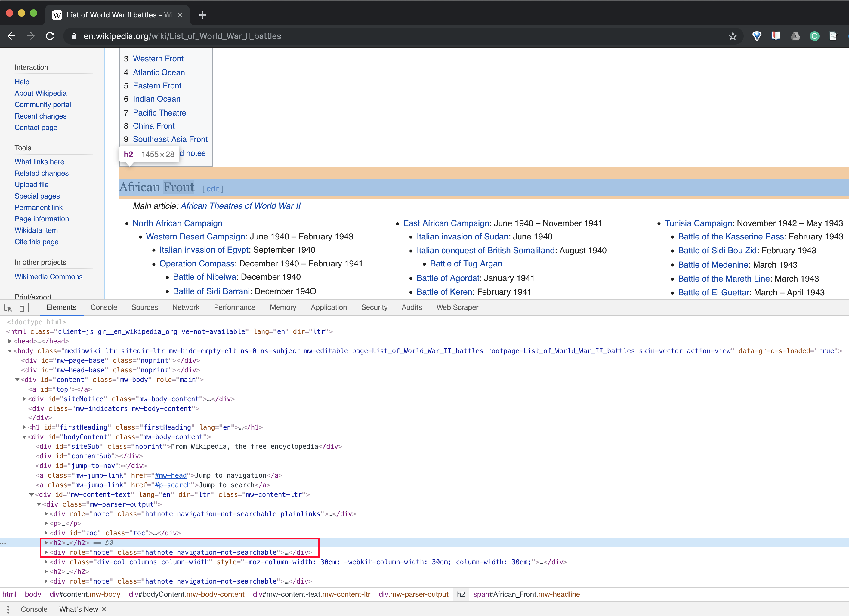849x616 pixels.
Task: Click the browser address bar URL
Action: (x=182, y=36)
